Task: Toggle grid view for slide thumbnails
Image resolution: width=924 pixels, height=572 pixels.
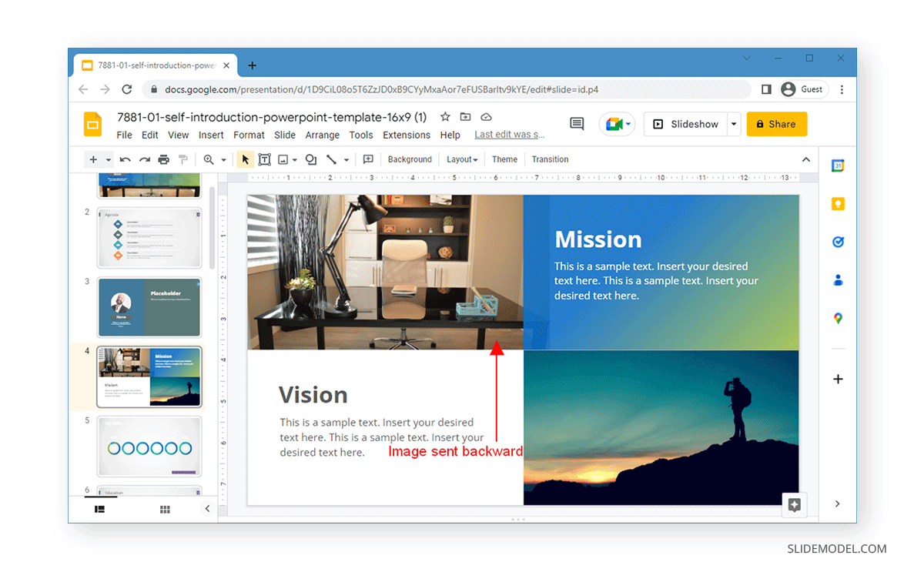Action: pos(164,509)
